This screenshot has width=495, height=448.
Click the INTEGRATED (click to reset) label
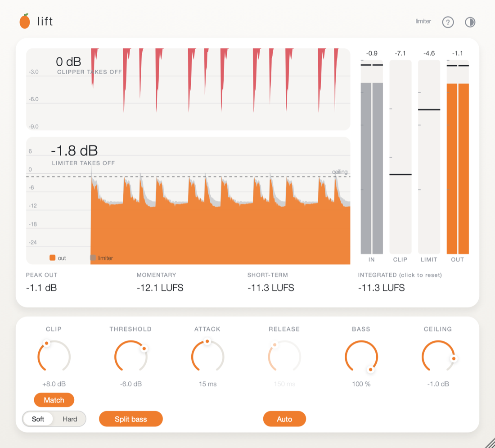point(400,275)
